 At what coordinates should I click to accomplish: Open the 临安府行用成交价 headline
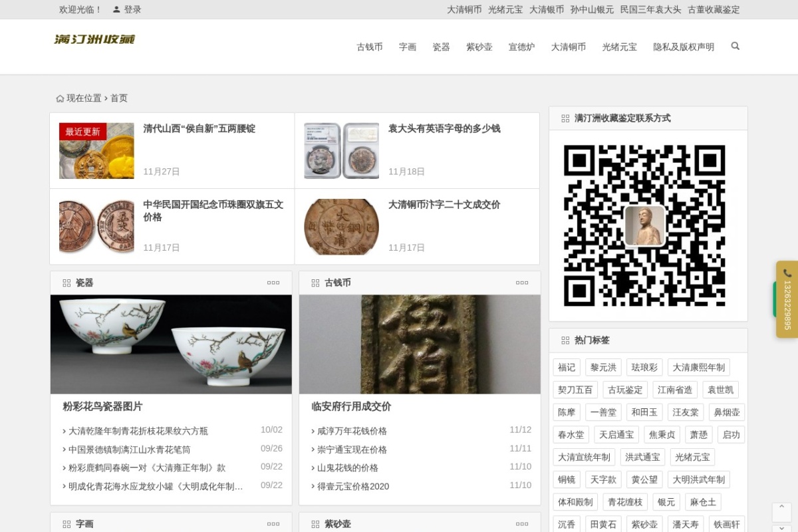click(x=351, y=406)
